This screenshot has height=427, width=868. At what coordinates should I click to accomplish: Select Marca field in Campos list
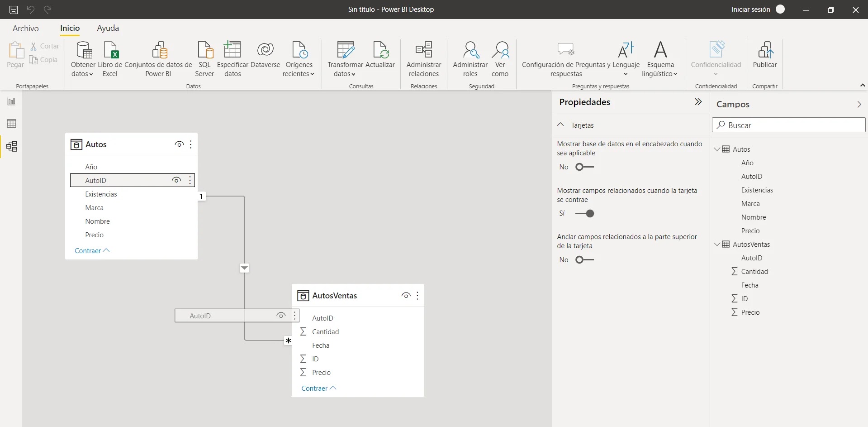[750, 204]
